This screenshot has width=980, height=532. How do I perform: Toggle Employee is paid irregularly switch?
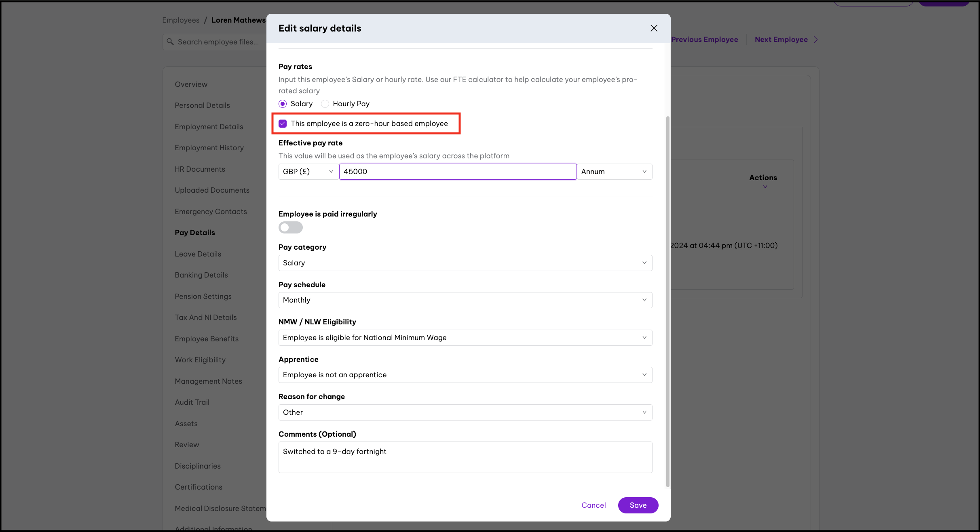[290, 227]
